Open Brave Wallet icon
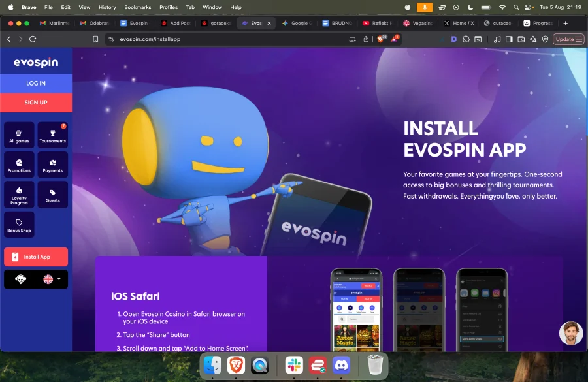The image size is (588, 382). (521, 39)
